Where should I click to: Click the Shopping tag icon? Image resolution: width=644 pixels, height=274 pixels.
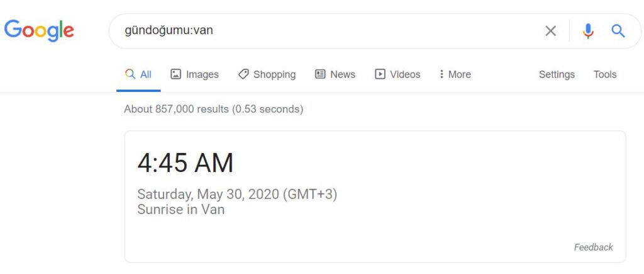[243, 74]
